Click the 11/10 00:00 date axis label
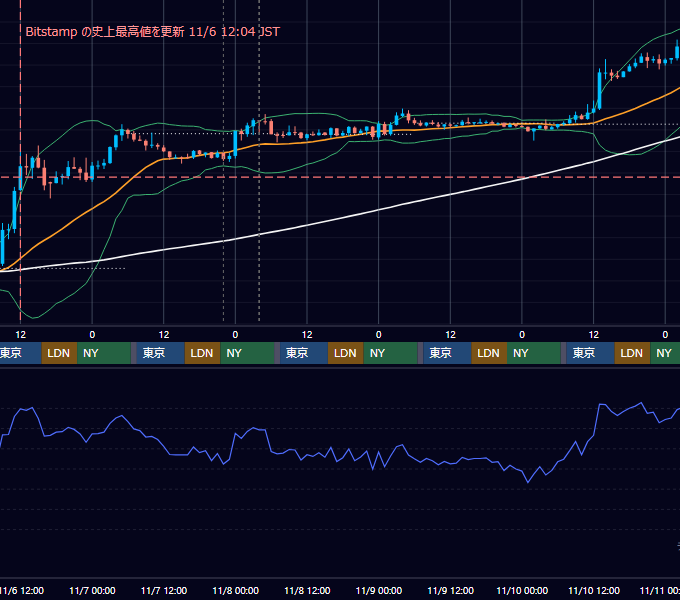This screenshot has height=600, width=680. pos(522,590)
